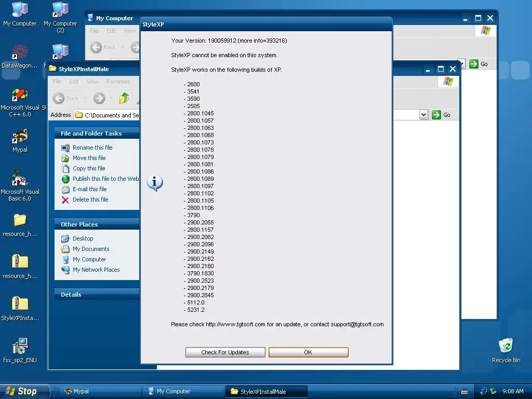
Task: Click the clock showing 9:08 AM
Action: coord(513,391)
